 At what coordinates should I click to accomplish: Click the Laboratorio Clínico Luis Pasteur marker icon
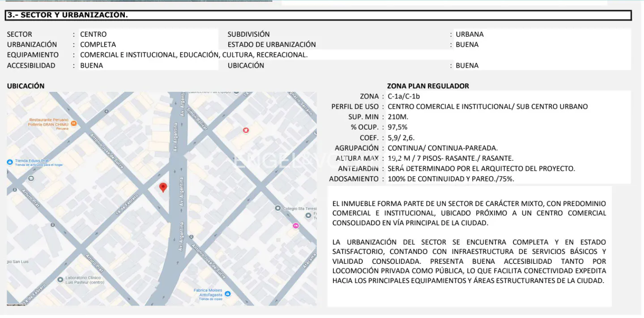[60, 280]
